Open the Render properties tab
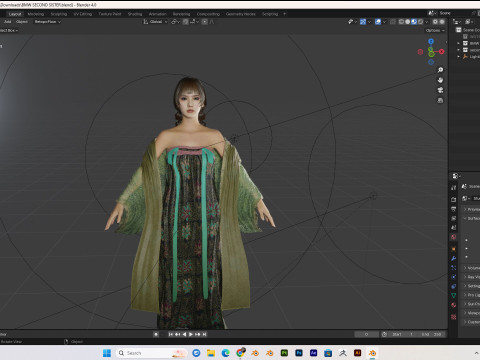 (454, 199)
